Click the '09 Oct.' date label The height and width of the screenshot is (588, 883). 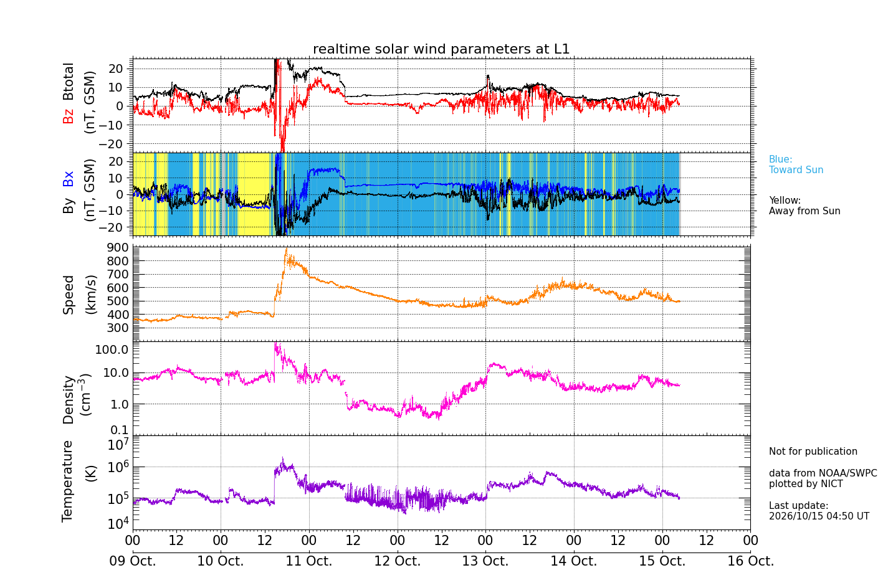(133, 561)
